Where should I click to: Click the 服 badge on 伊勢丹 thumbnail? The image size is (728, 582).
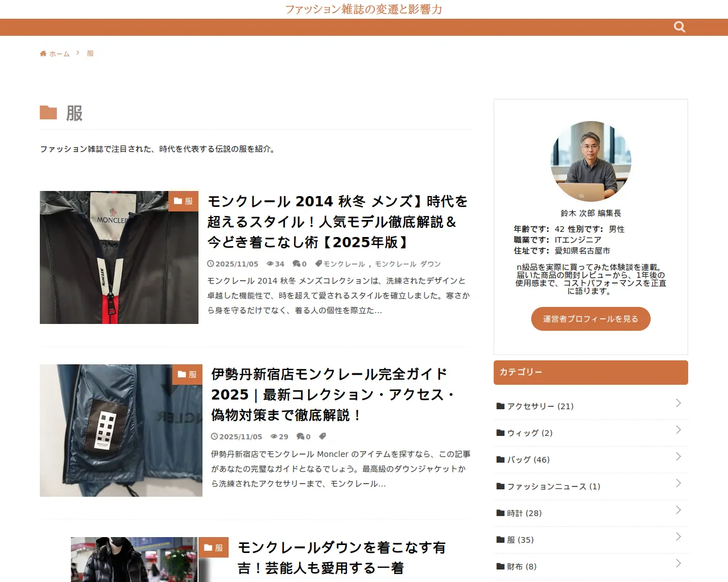(x=187, y=375)
